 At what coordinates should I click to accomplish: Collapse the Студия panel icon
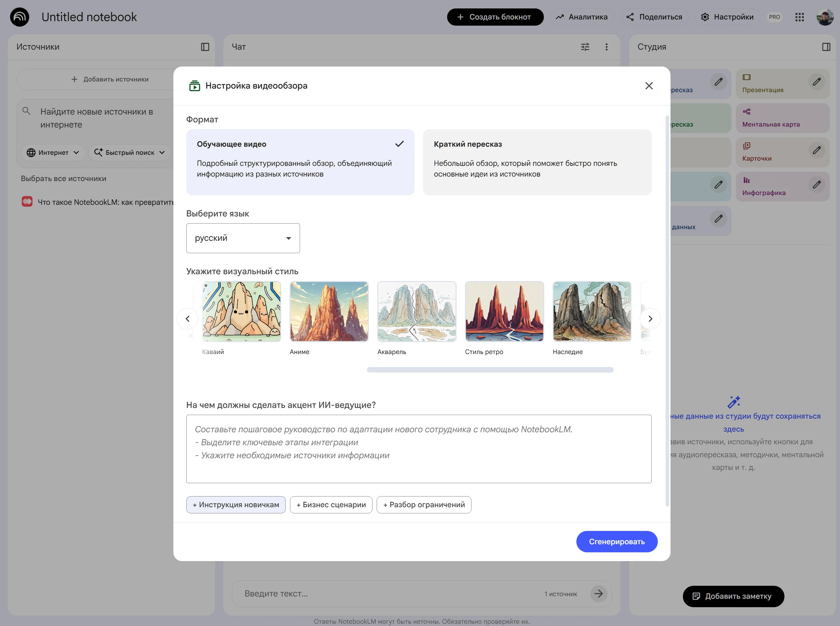(826, 47)
